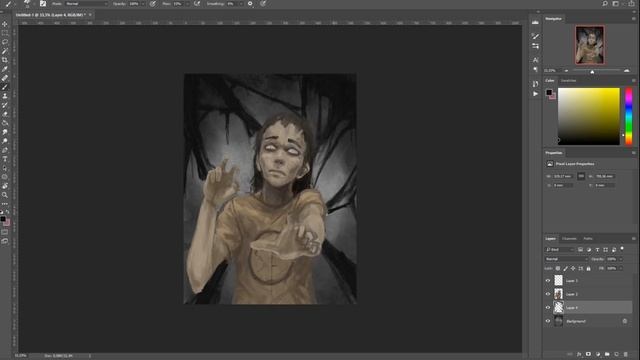Select the Eraser tool
This screenshot has height=360, width=640.
pos(5,114)
